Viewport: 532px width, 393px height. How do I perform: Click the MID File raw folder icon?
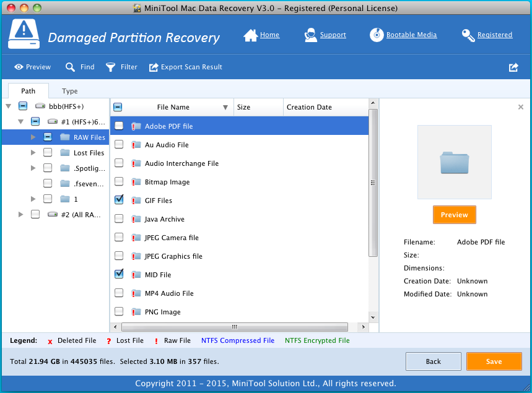click(136, 275)
